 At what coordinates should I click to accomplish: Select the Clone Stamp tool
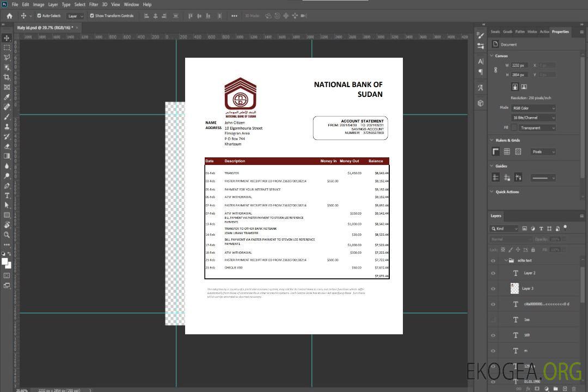point(7,126)
